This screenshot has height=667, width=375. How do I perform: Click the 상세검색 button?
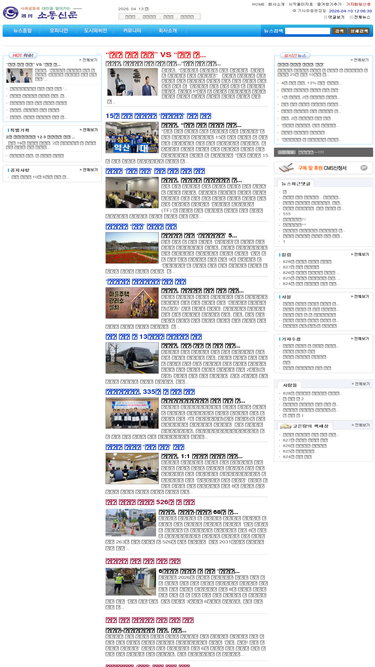pos(359,31)
